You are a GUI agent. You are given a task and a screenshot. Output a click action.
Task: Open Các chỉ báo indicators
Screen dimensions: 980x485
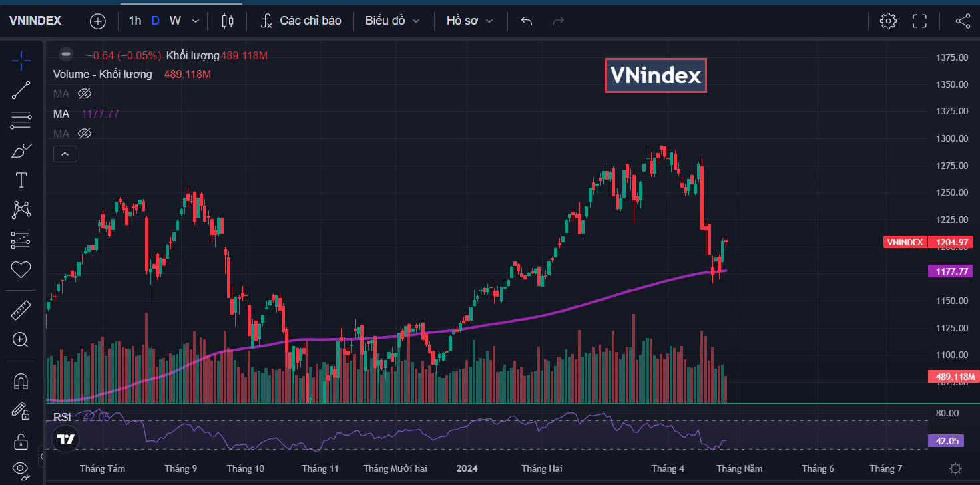(300, 21)
